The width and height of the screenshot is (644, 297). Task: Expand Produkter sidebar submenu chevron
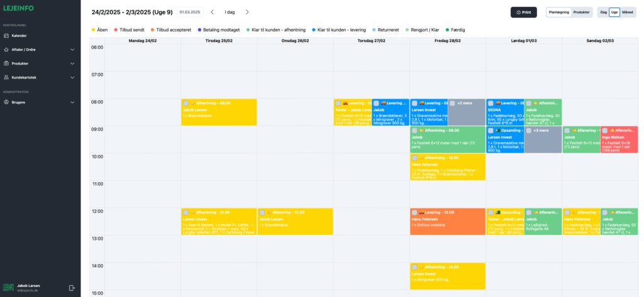[x=72, y=63]
